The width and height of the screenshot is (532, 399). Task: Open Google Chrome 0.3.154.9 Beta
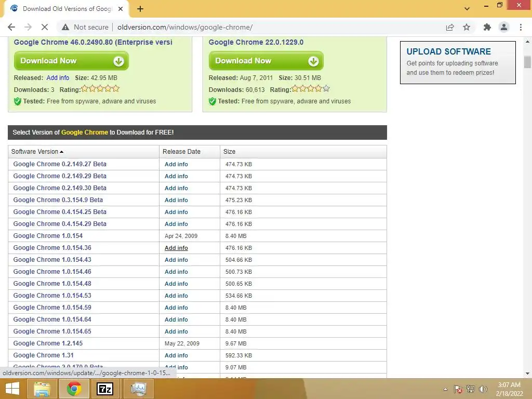[x=58, y=200]
